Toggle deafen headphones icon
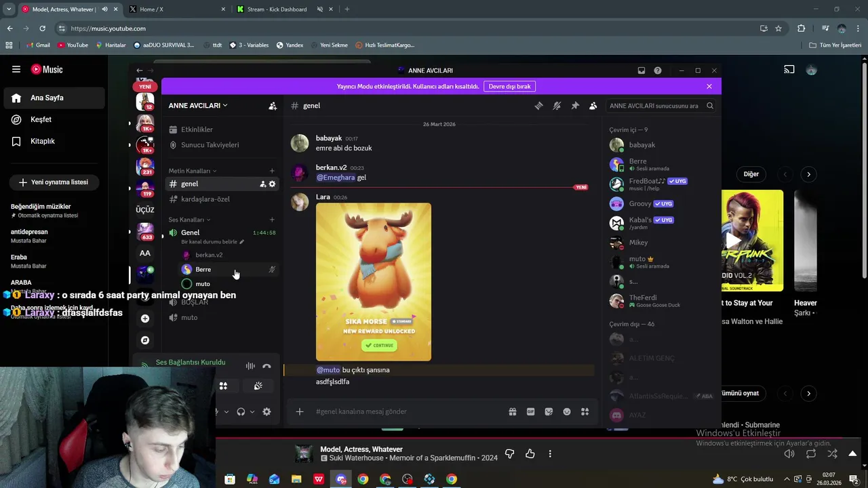 click(x=241, y=411)
